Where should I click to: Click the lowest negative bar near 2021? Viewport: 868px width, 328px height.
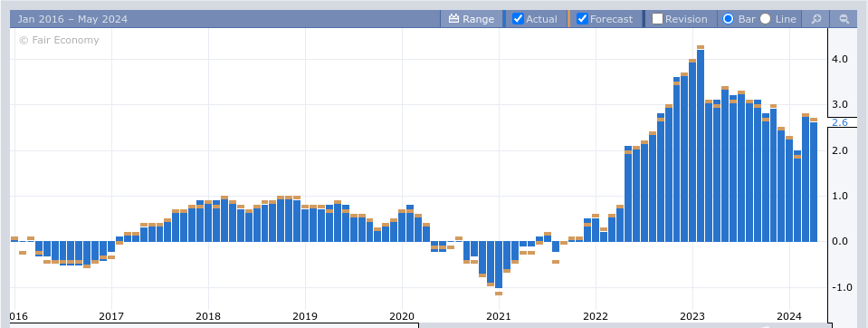pos(499,265)
